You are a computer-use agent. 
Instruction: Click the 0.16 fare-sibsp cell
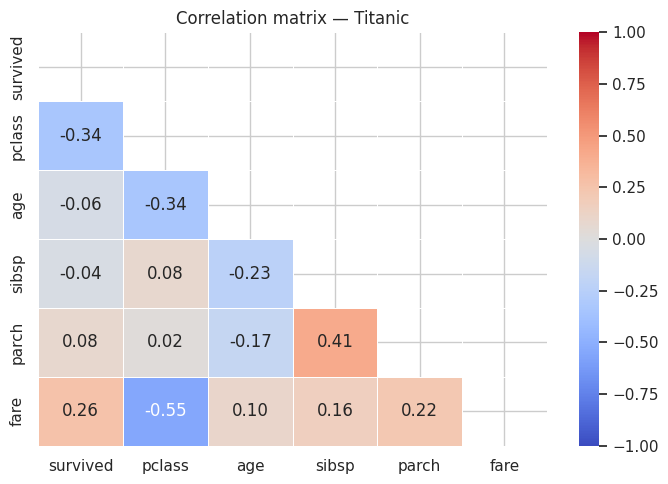pos(335,412)
